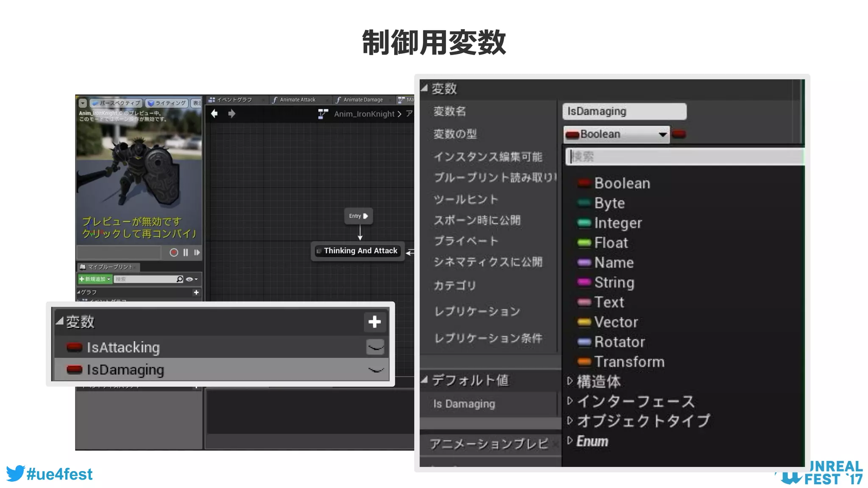This screenshot has height=488, width=868.
Task: Collapse the 変数 details category
Action: click(424, 88)
